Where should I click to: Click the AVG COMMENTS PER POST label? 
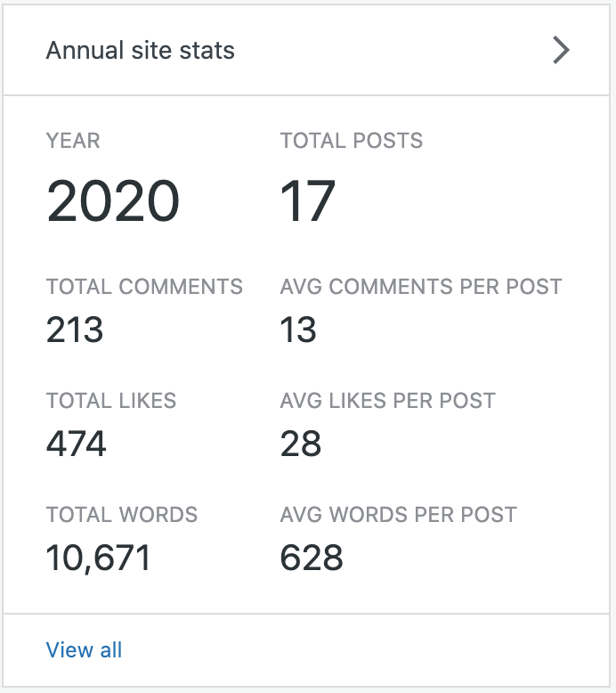click(x=421, y=287)
